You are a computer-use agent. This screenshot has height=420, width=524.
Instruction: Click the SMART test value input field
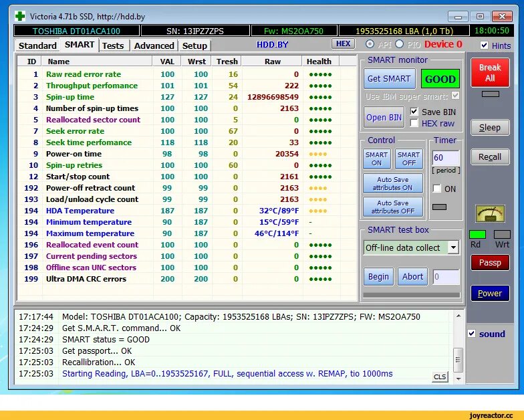tap(446, 277)
